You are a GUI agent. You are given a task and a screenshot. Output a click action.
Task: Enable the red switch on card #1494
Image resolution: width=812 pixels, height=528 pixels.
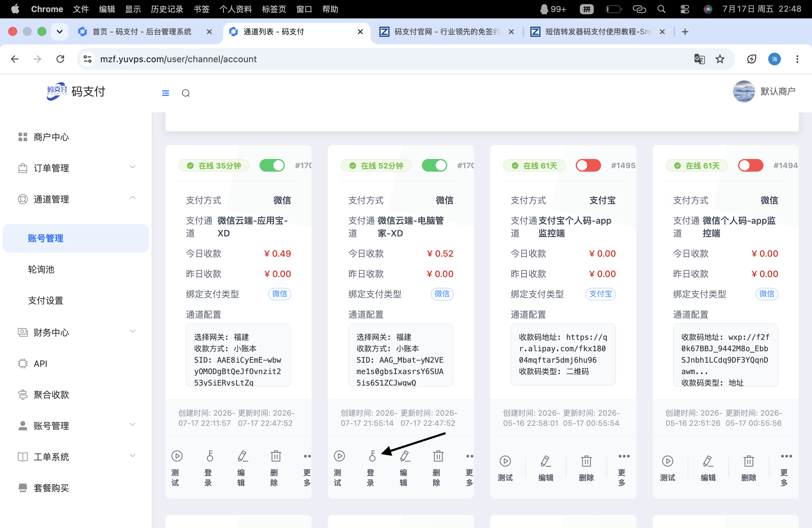click(x=750, y=166)
